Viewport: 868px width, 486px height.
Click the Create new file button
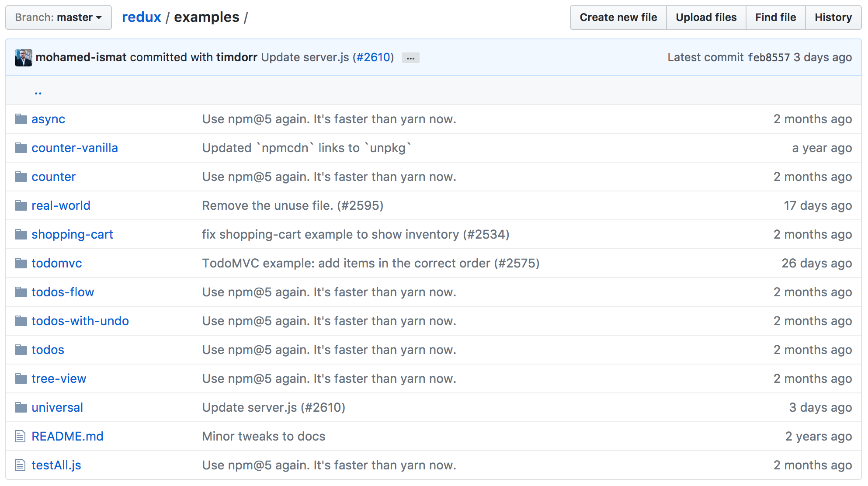618,17
